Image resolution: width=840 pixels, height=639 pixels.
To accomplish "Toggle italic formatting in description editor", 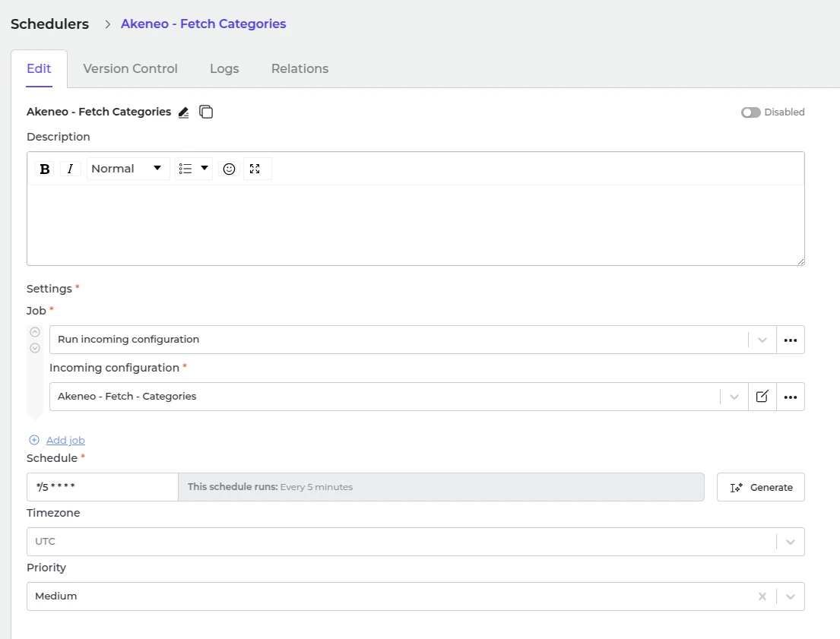I will pos(70,169).
